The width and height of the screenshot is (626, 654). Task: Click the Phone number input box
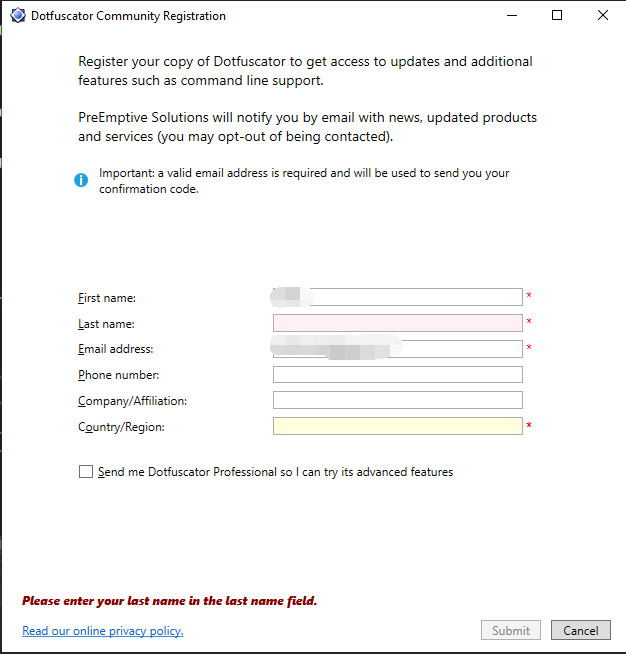tap(397, 375)
